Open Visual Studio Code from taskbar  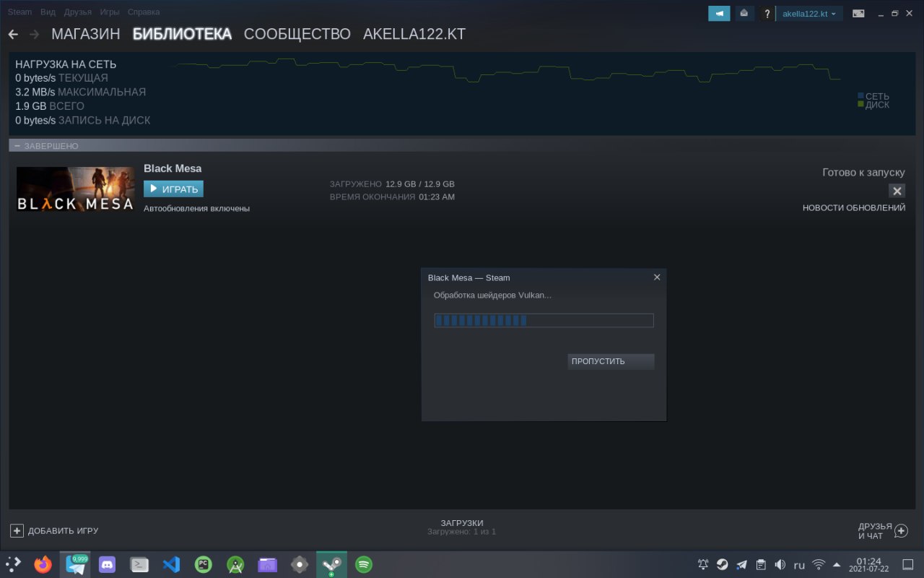pos(171,564)
